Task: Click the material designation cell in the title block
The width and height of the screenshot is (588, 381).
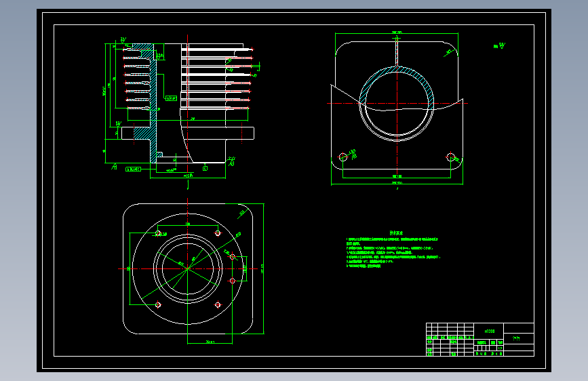Action: (489, 331)
